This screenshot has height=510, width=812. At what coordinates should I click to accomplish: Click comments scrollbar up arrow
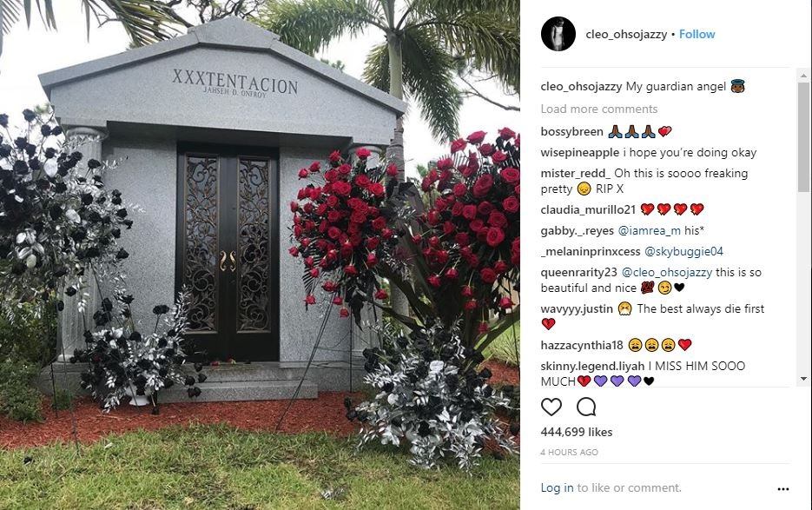click(x=803, y=76)
